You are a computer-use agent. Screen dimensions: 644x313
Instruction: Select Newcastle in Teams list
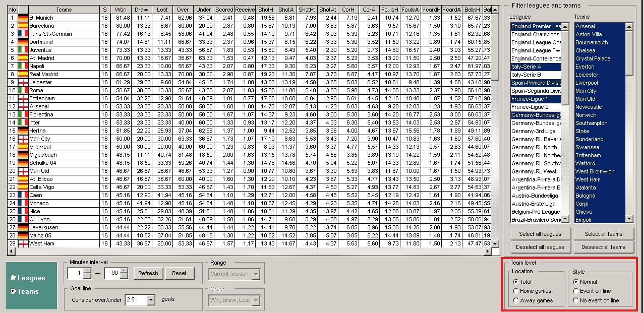pyautogui.click(x=600, y=107)
